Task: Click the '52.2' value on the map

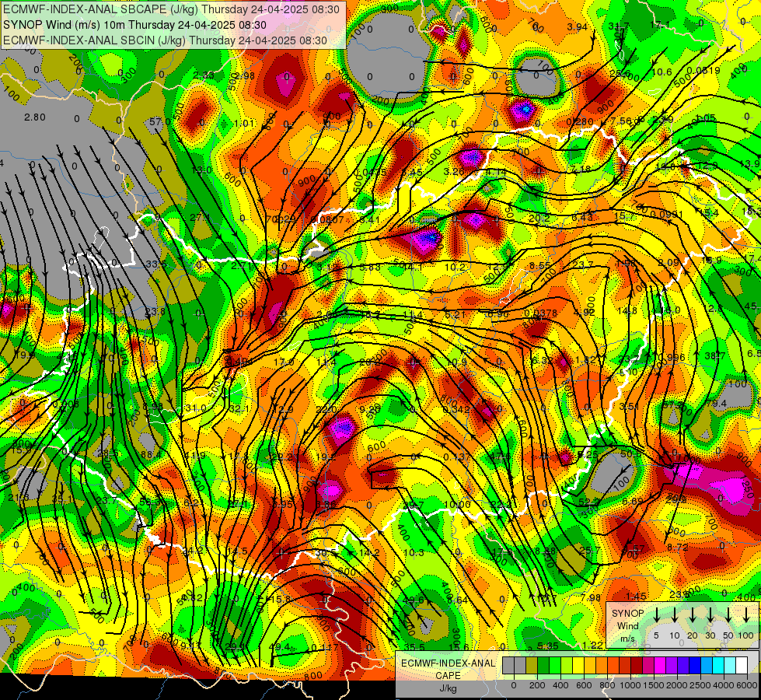Action: click(x=588, y=502)
